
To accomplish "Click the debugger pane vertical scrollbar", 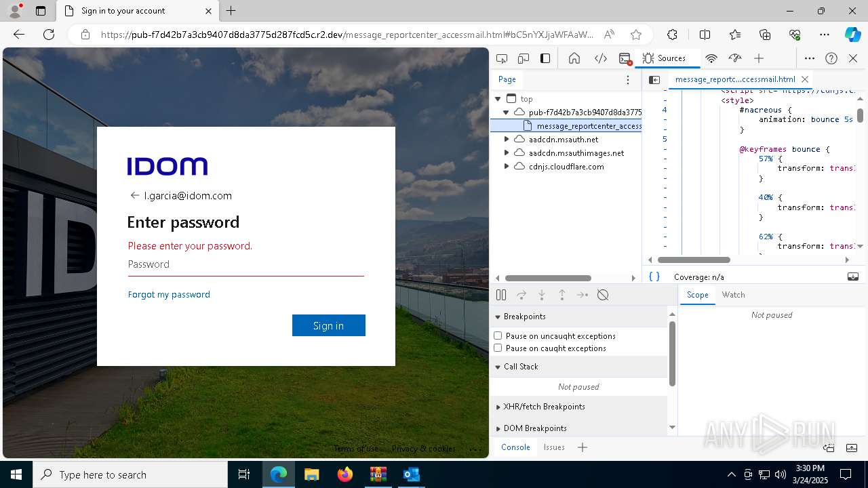I will tap(672, 352).
